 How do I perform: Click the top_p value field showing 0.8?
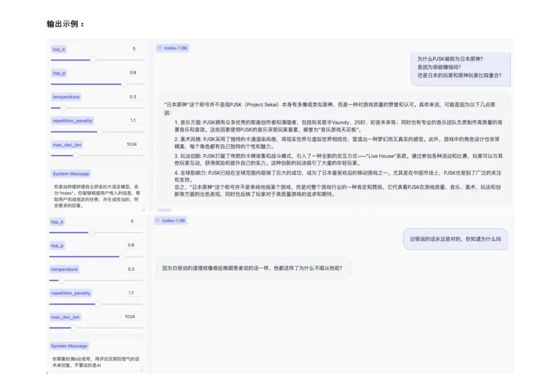[133, 73]
